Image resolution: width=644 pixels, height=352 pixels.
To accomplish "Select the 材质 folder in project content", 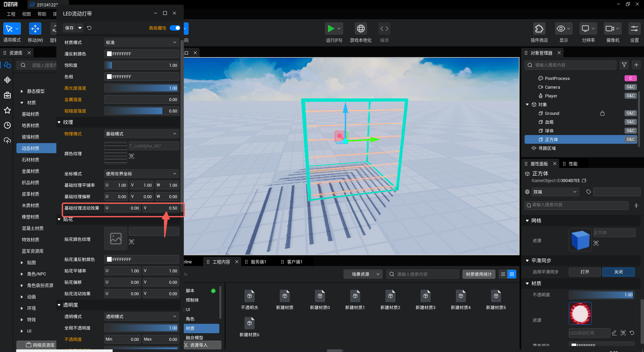I will 202,328.
